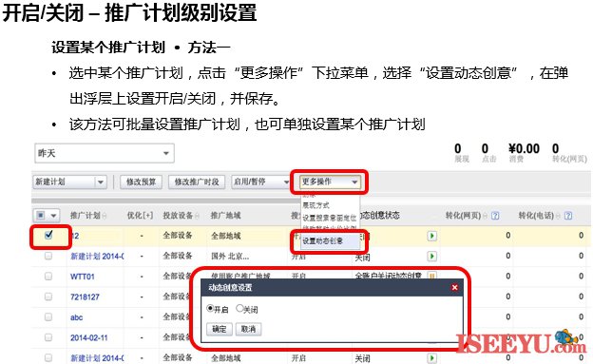Click help icon next to 转化(电话) column
This screenshot has height=364, width=593.
point(568,216)
